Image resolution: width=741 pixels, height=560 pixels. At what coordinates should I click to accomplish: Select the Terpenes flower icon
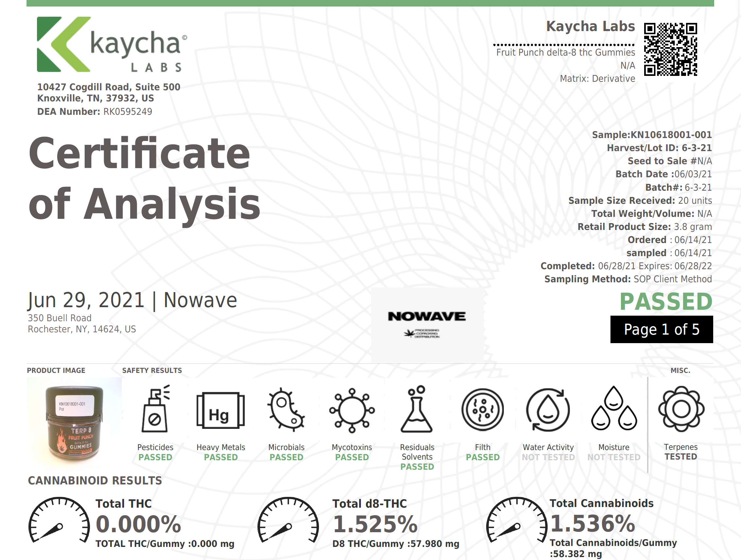[681, 409]
